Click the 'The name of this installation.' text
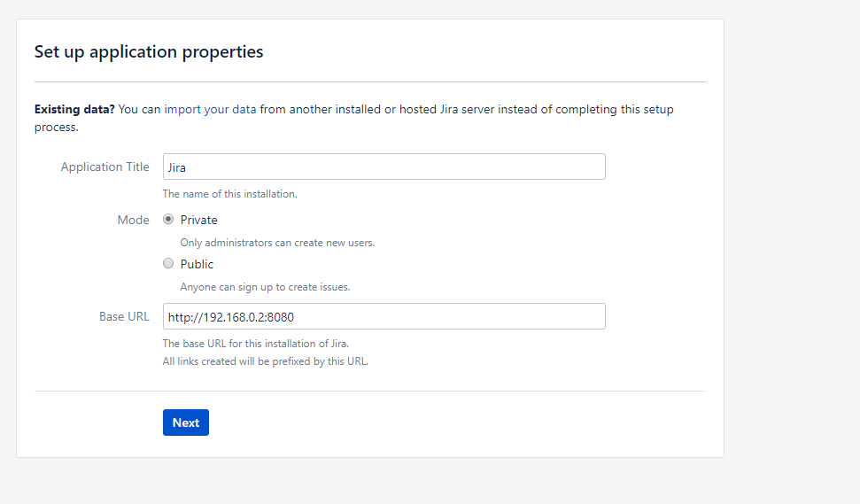 (x=229, y=194)
